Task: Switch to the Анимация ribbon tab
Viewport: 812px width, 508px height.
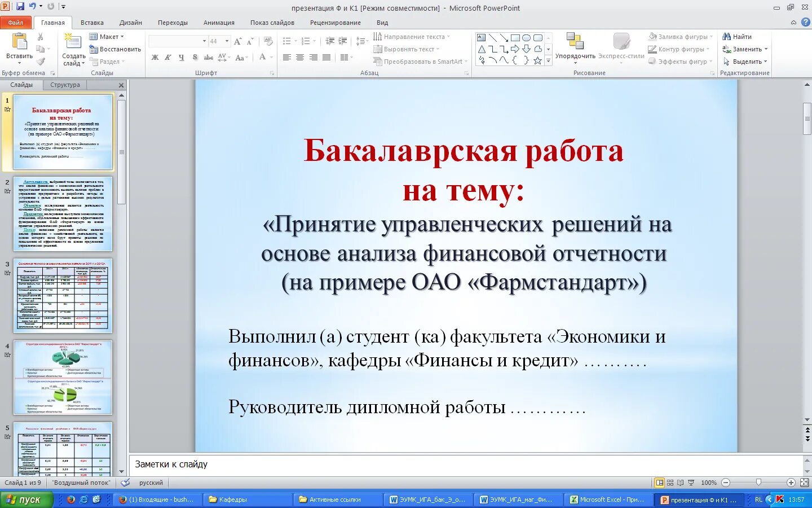Action: (x=219, y=23)
